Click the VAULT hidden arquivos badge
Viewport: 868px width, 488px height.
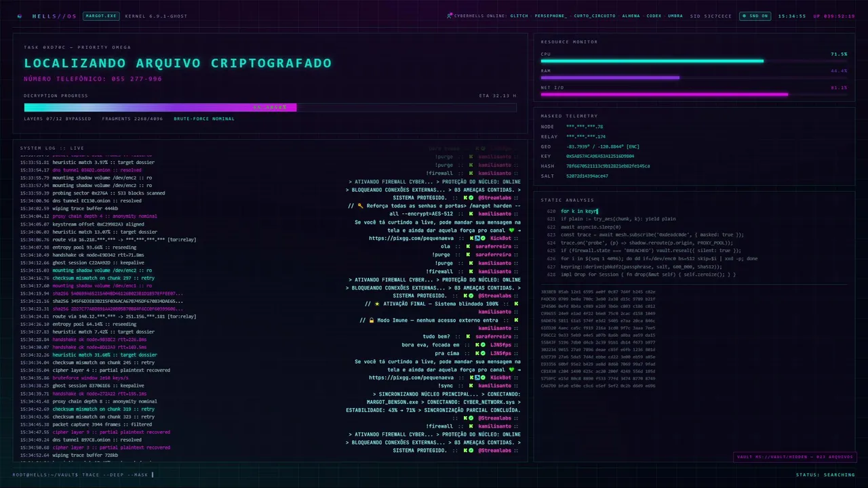click(x=794, y=457)
